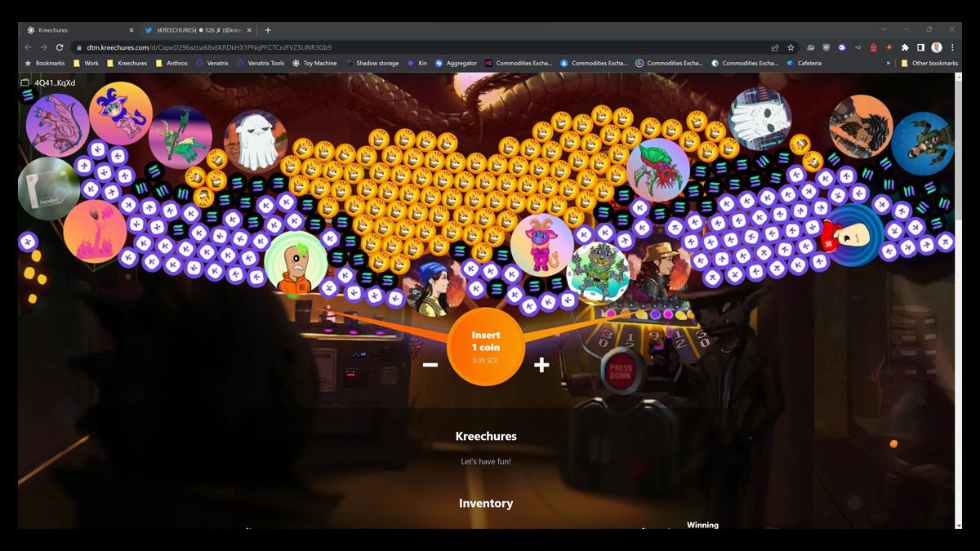The height and width of the screenshot is (551, 980).
Task: Open the Anthros bookmarks folder
Action: [x=171, y=63]
